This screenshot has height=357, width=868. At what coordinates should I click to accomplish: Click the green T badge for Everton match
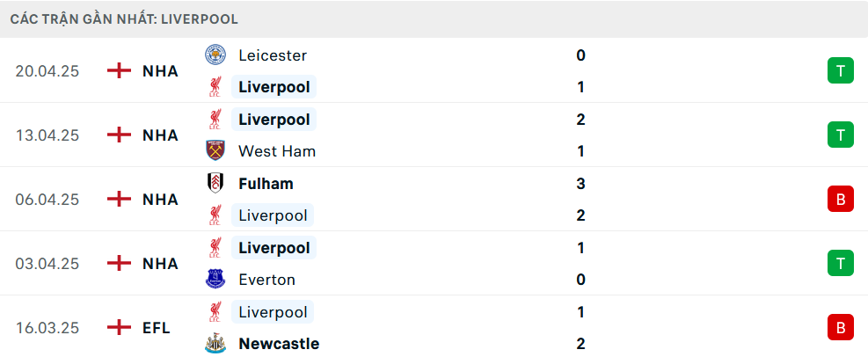coord(840,264)
